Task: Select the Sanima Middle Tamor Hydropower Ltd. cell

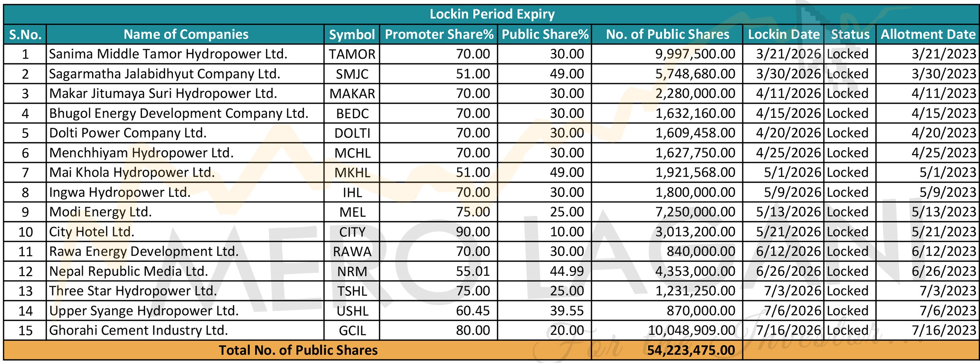Action: [x=168, y=54]
